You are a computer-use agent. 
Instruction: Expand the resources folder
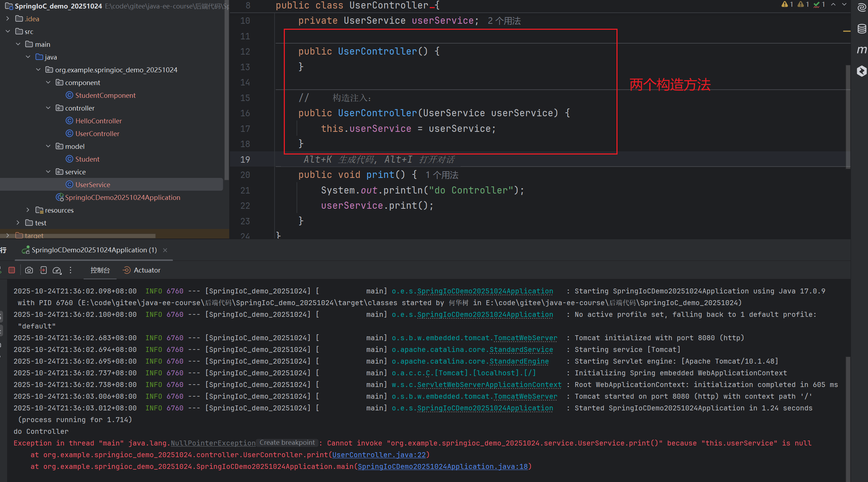(28, 210)
